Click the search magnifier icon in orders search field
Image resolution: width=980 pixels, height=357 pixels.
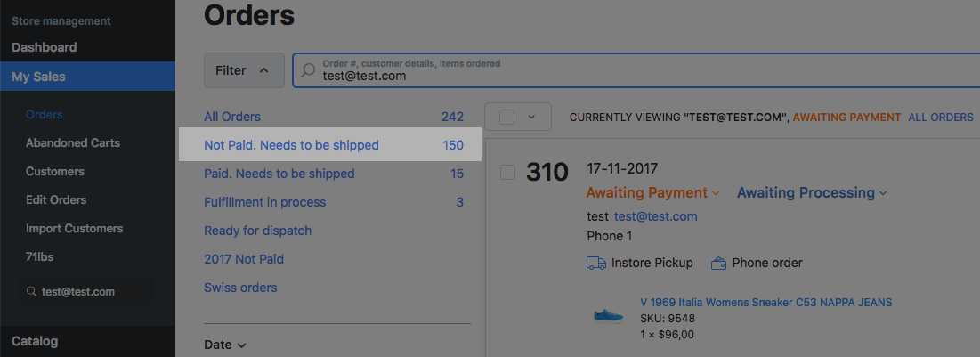click(x=308, y=70)
